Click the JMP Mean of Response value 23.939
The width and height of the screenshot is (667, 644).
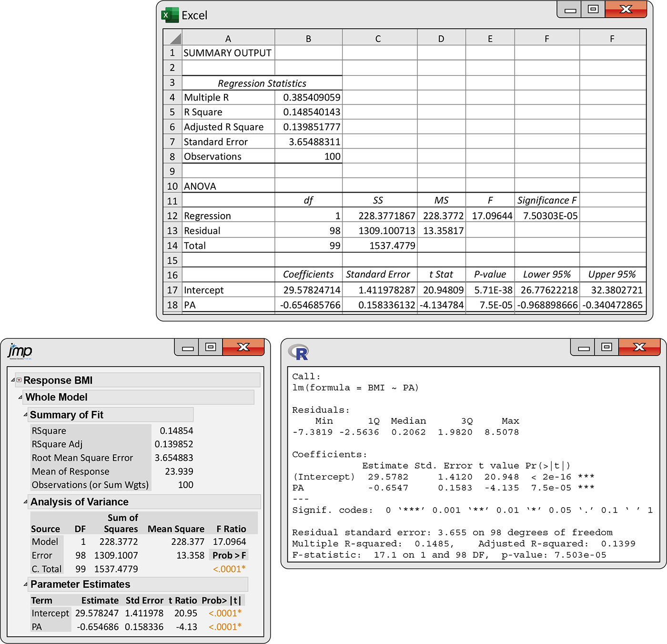click(179, 471)
